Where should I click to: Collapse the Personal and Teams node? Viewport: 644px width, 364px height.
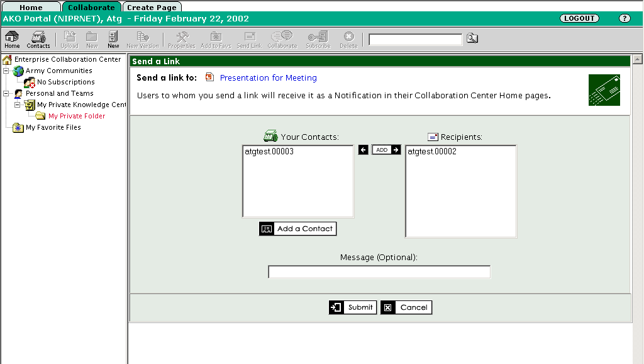click(6, 94)
